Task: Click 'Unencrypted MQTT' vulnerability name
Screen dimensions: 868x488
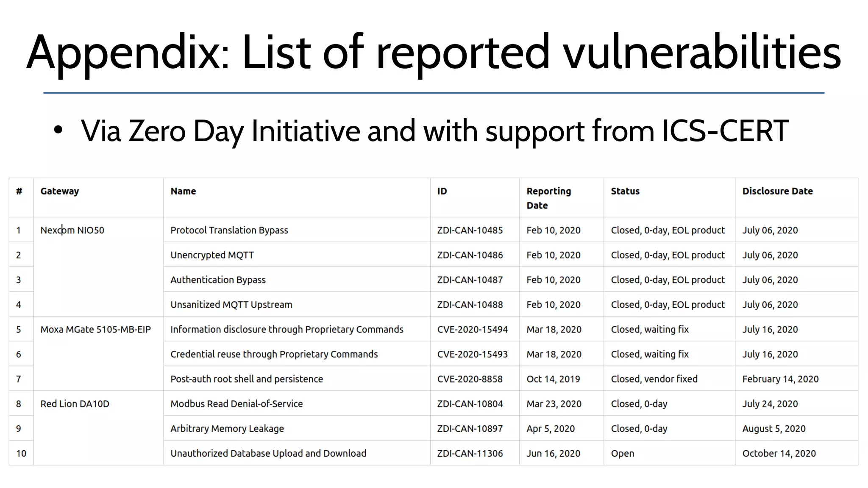Action: pos(212,255)
